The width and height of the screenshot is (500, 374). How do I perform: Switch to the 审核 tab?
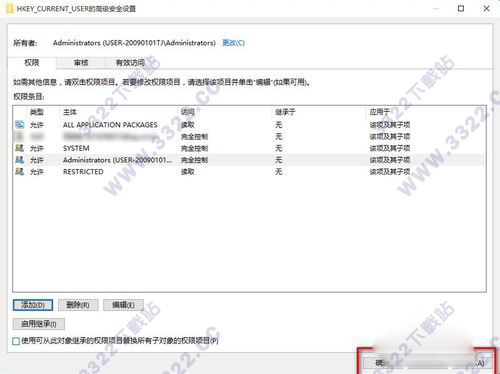click(81, 63)
